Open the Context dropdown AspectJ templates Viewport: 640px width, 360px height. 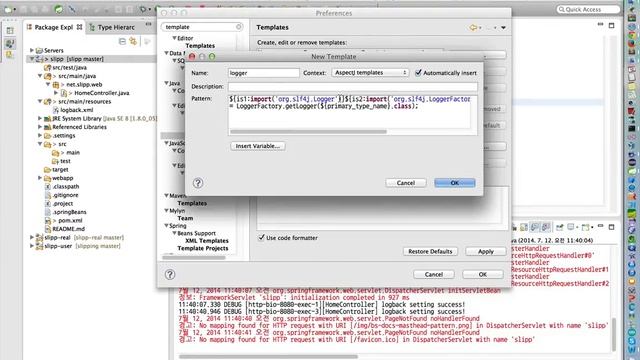370,73
